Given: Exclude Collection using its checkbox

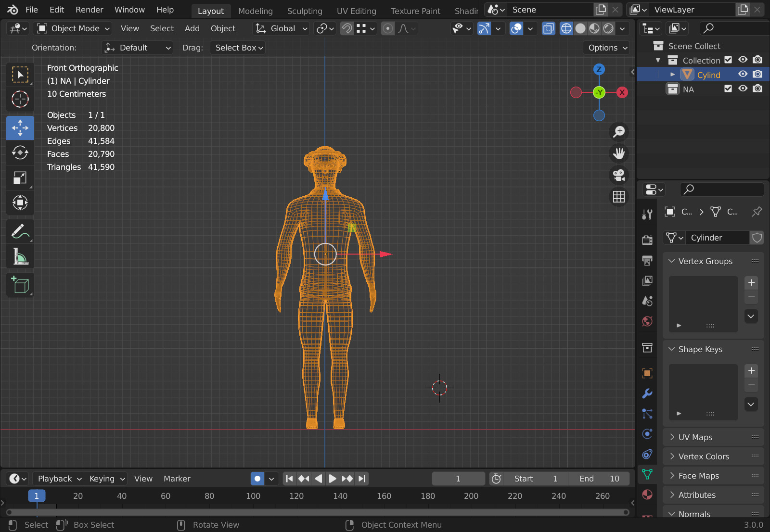Looking at the screenshot, I should (728, 60).
